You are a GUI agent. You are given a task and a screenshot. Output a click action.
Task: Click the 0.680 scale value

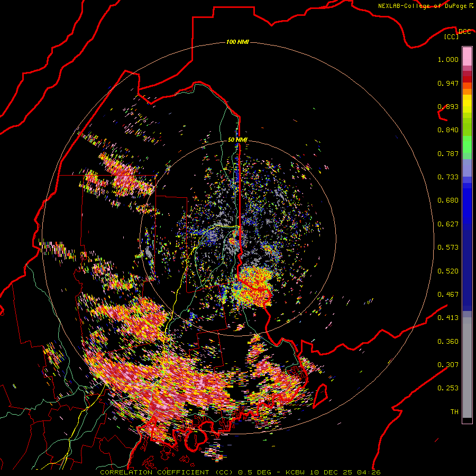(448, 200)
